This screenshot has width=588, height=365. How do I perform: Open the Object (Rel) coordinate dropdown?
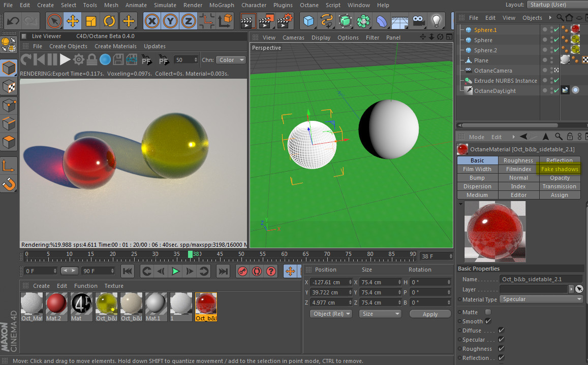(x=331, y=314)
